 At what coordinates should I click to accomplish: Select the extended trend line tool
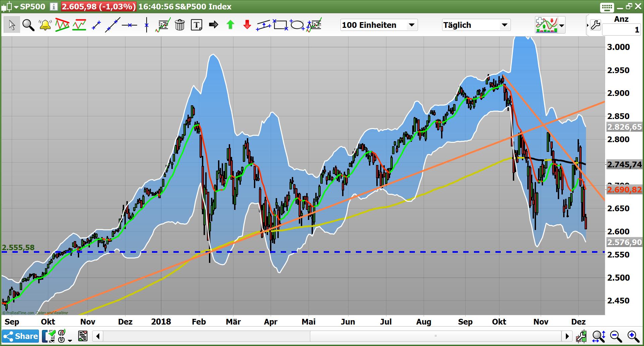pos(113,25)
